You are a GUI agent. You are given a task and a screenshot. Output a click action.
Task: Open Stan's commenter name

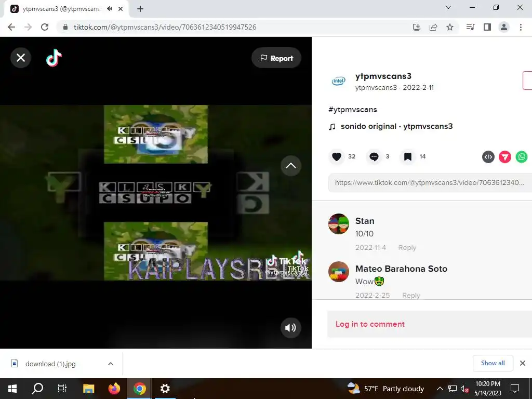click(365, 221)
